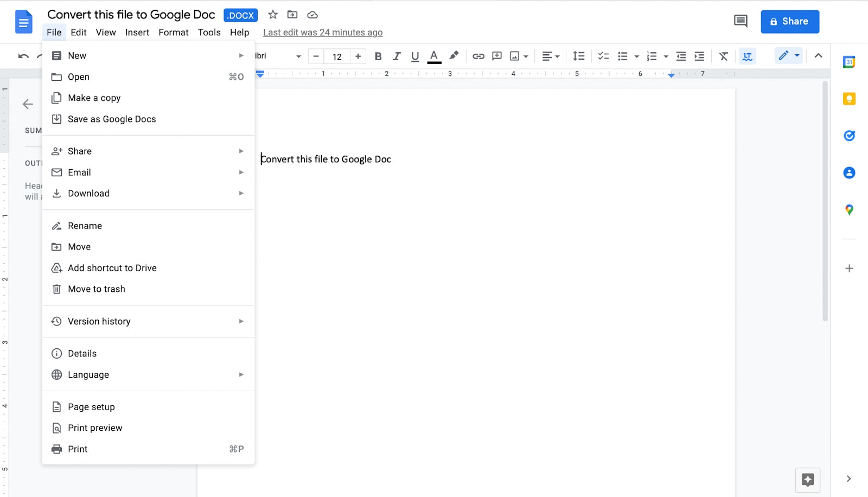This screenshot has width=868, height=497.
Task: Select Add shortcut to Drive
Action: click(148, 268)
